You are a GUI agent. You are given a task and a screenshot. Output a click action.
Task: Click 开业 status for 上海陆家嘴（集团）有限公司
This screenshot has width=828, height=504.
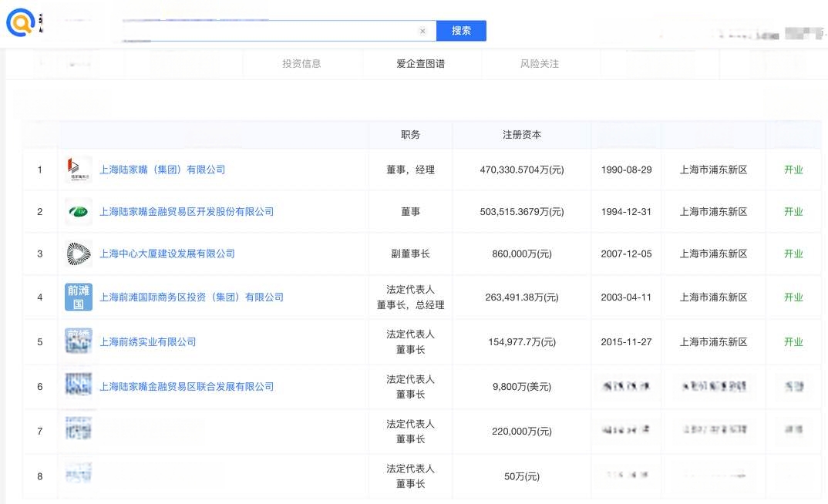point(793,170)
